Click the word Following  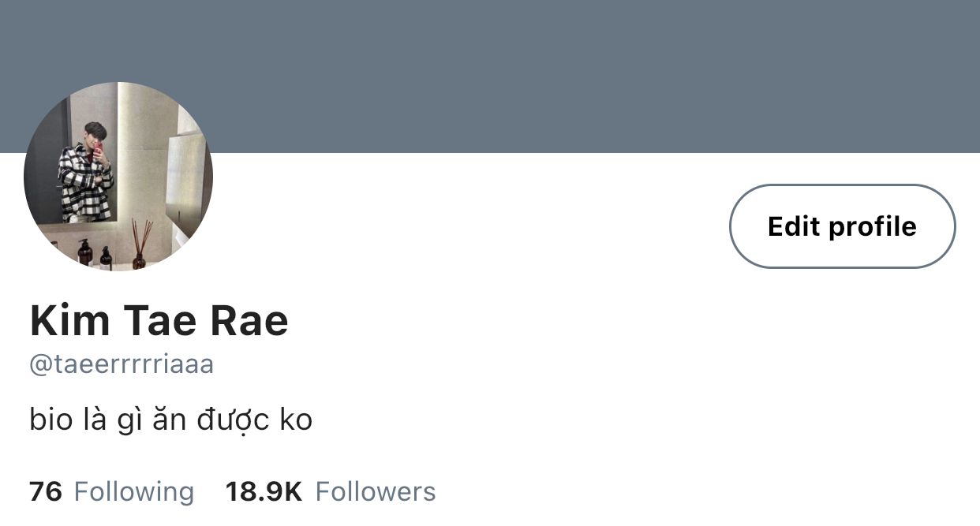[134, 492]
